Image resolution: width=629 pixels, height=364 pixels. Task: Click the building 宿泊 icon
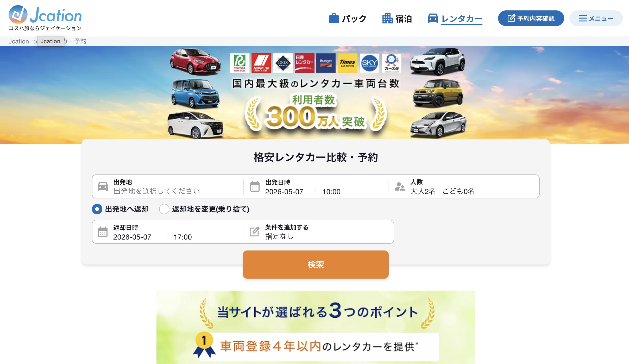387,18
